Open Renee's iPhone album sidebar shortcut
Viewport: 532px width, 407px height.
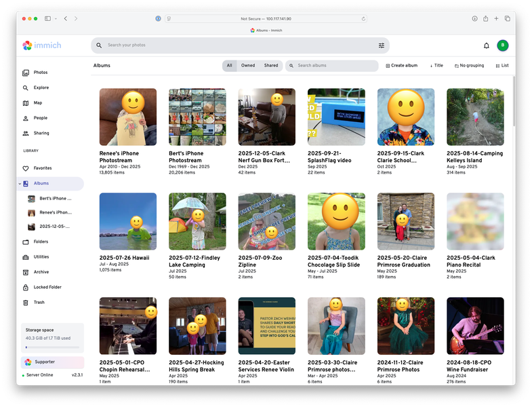click(51, 213)
